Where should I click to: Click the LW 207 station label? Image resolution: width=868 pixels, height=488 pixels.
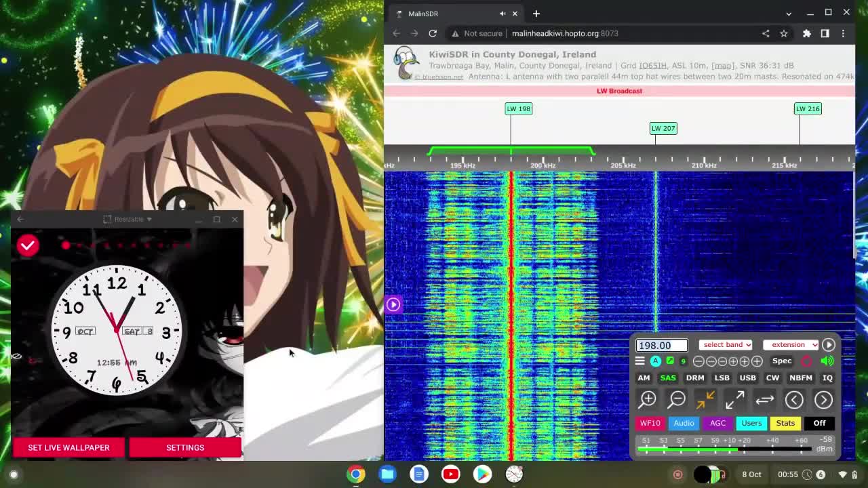tap(663, 128)
